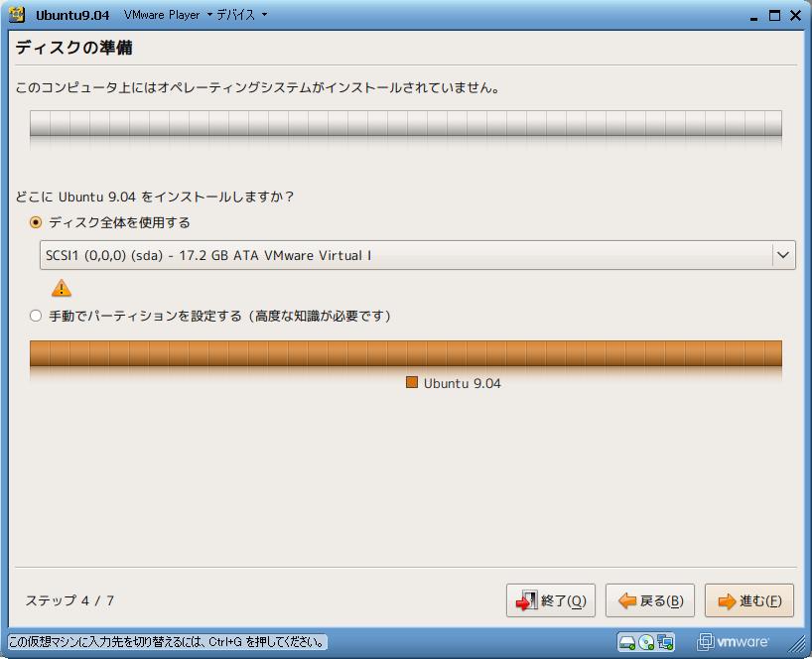Click the network adapter icon in status bar
This screenshot has height=659, width=812.
(665, 642)
